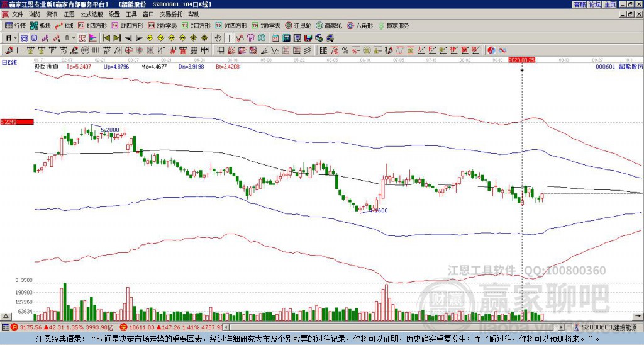Screen dimensions: 644x345
Task: Jump to last bar with green right-end arrow
Action: click(117, 38)
